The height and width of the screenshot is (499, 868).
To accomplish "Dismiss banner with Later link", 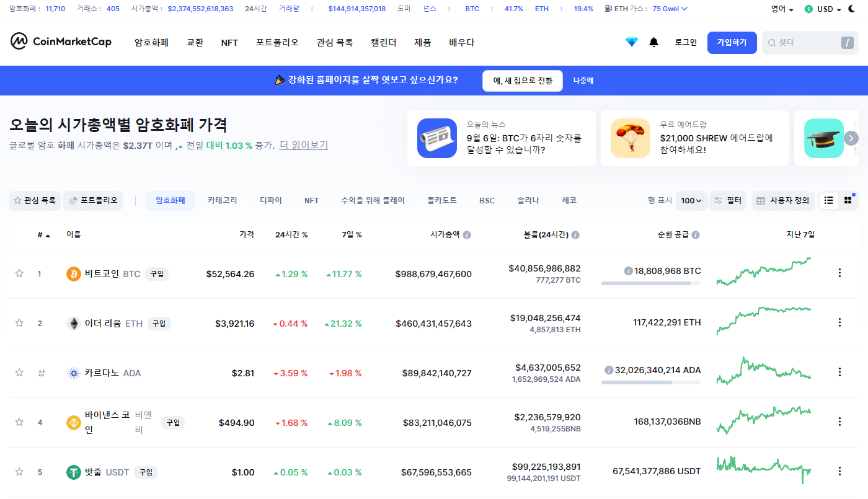I will click(583, 81).
